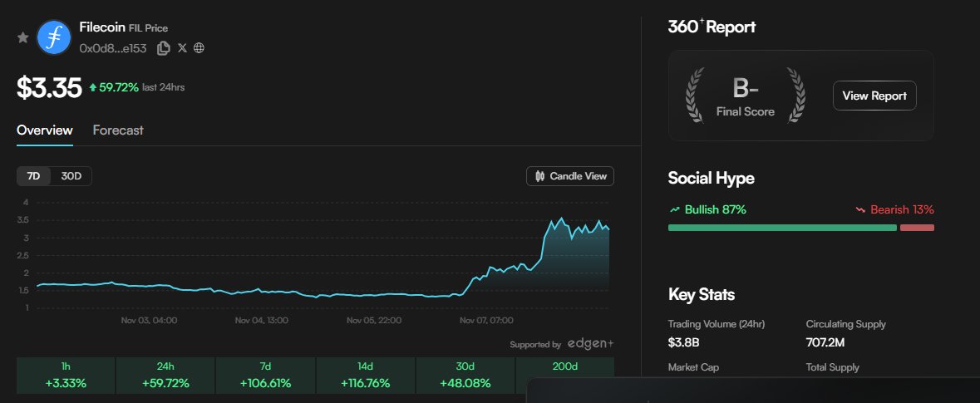Viewport: 980px width, 403px height.
Task: Click the red bearish sentiment bar
Action: click(917, 228)
